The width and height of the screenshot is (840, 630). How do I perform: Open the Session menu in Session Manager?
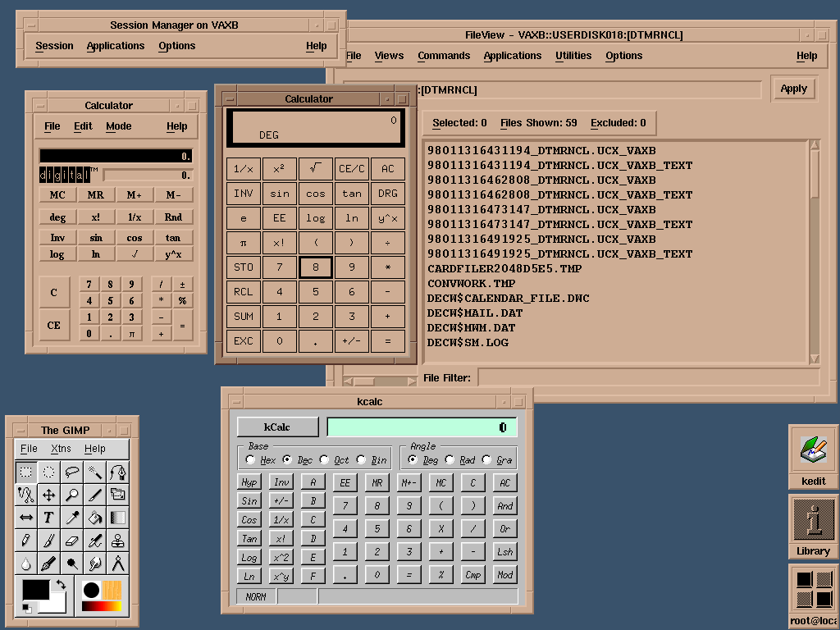tap(54, 46)
